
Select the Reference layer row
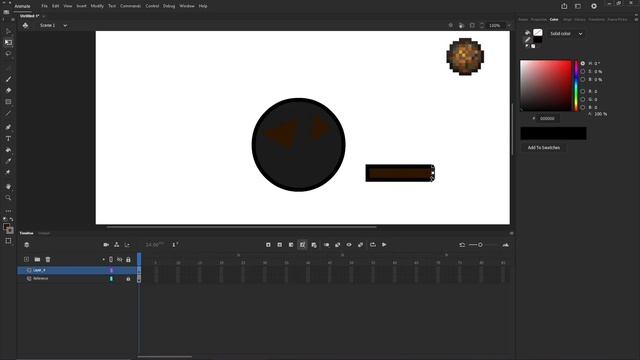pyautogui.click(x=77, y=279)
